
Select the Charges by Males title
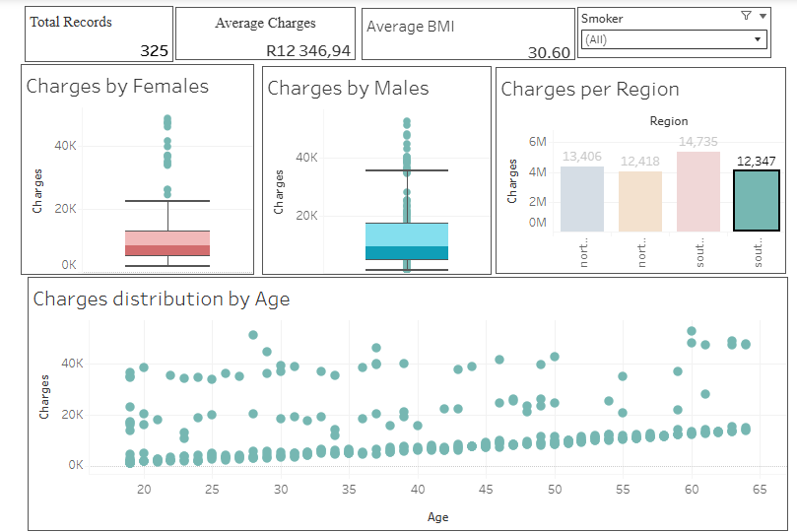coord(348,88)
